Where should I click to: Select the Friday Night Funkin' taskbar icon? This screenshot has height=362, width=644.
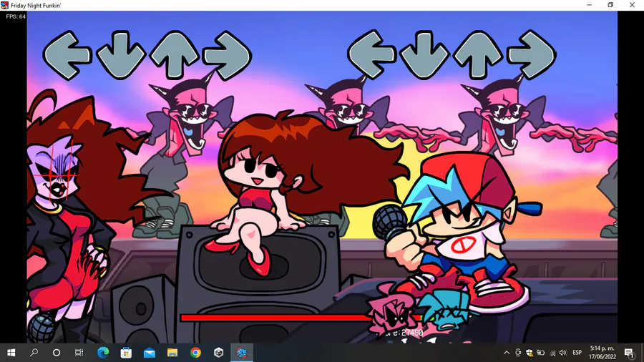click(x=242, y=353)
